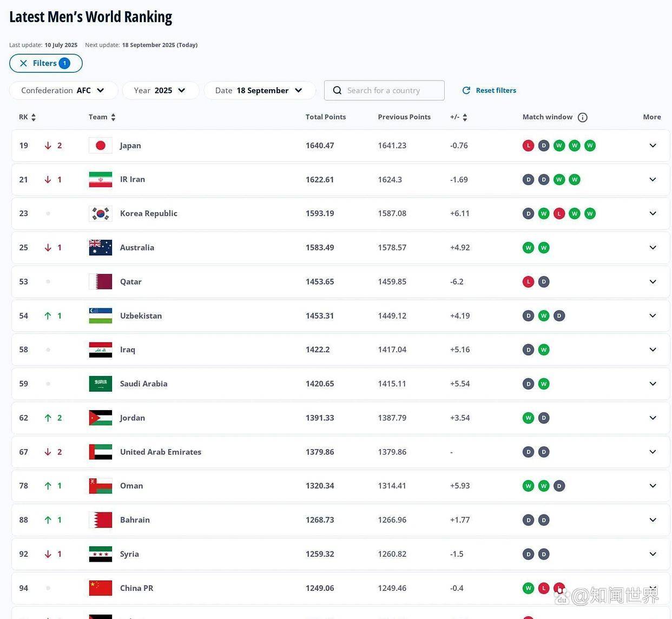Click Japan's red L match result badge
This screenshot has width=672, height=619.
pyautogui.click(x=528, y=146)
